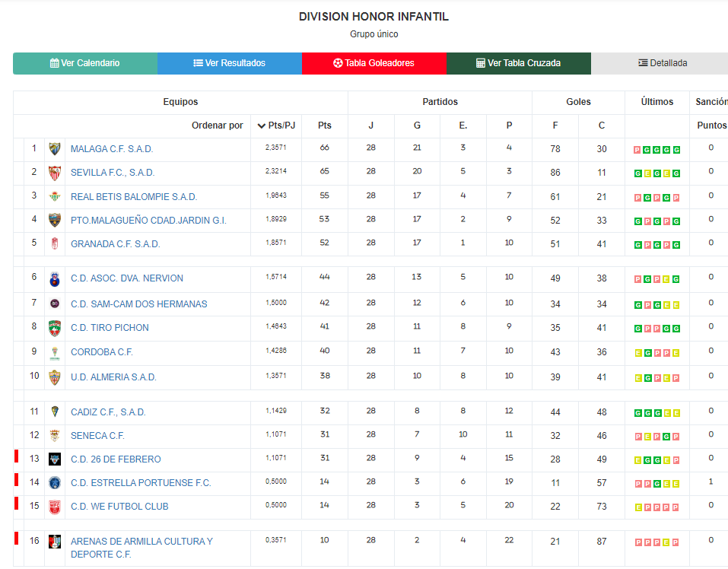Open Ver Calendario tab
The width and height of the screenshot is (728, 569).
pos(85,63)
